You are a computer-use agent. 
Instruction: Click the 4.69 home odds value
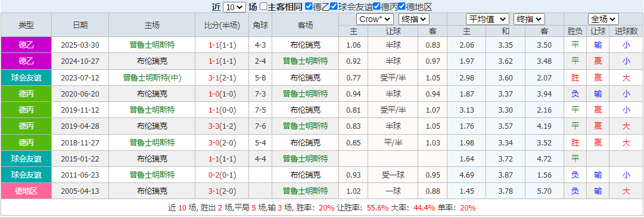pos(467,175)
